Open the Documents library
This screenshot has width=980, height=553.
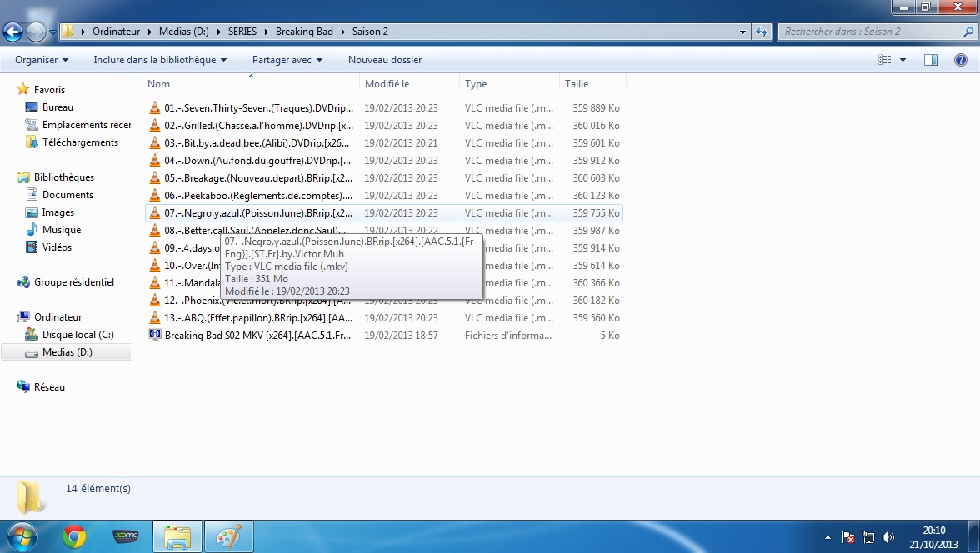(67, 195)
